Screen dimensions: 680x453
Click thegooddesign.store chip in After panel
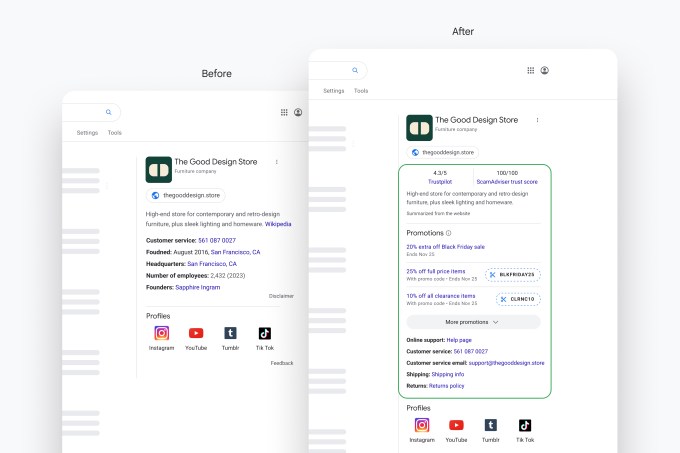443,153
